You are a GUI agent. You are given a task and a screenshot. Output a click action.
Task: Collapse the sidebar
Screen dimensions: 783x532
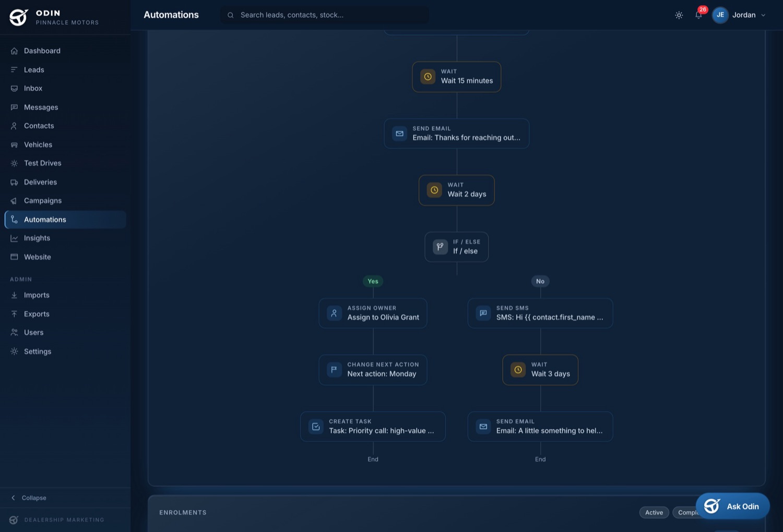(29, 498)
